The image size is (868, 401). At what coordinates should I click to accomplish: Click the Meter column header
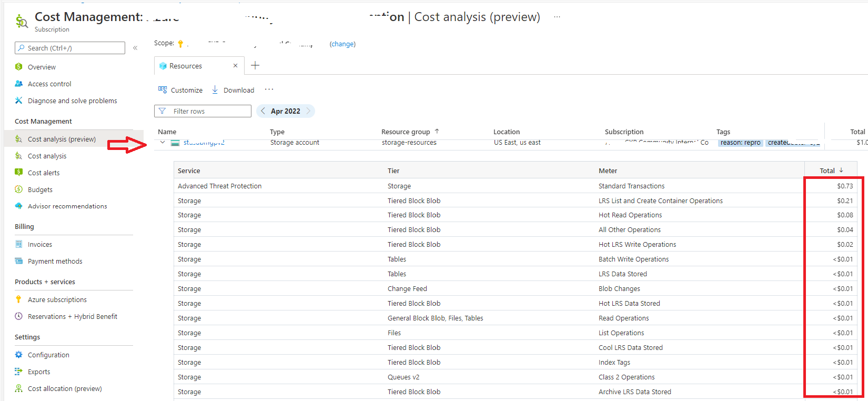(x=608, y=171)
